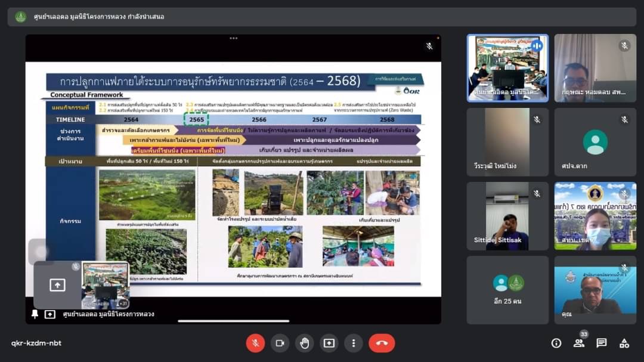Unmute the microphone in the call controls
Viewport: 644px width, 362px height.
tap(255, 343)
